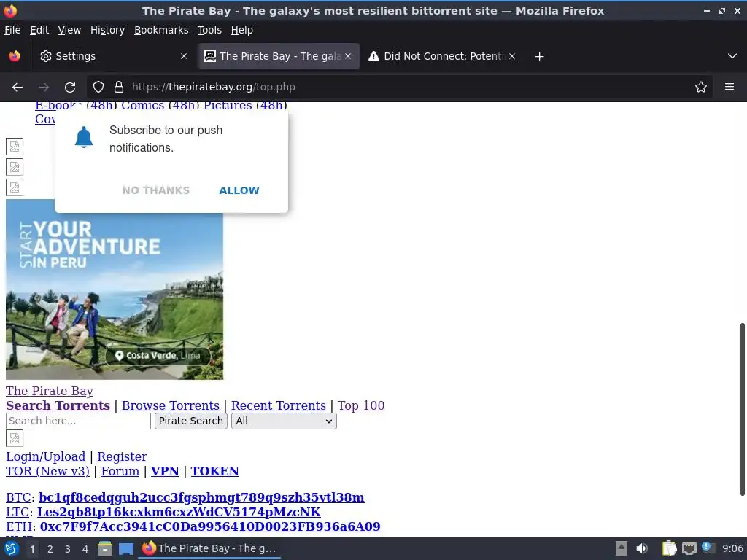Screen dimensions: 747x560
Task: Open a new tab with the plus button
Action: click(539, 57)
